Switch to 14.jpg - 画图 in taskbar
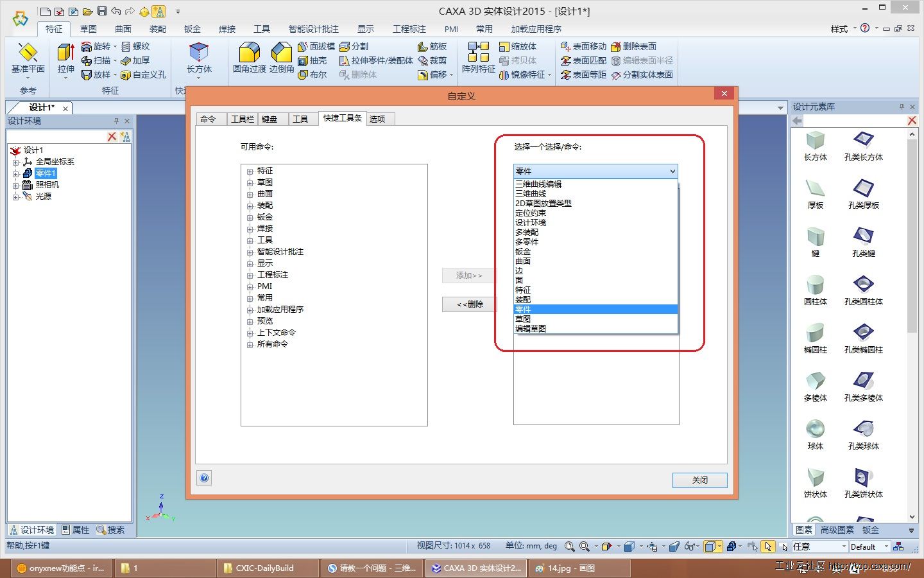The image size is (924, 578). pyautogui.click(x=578, y=568)
